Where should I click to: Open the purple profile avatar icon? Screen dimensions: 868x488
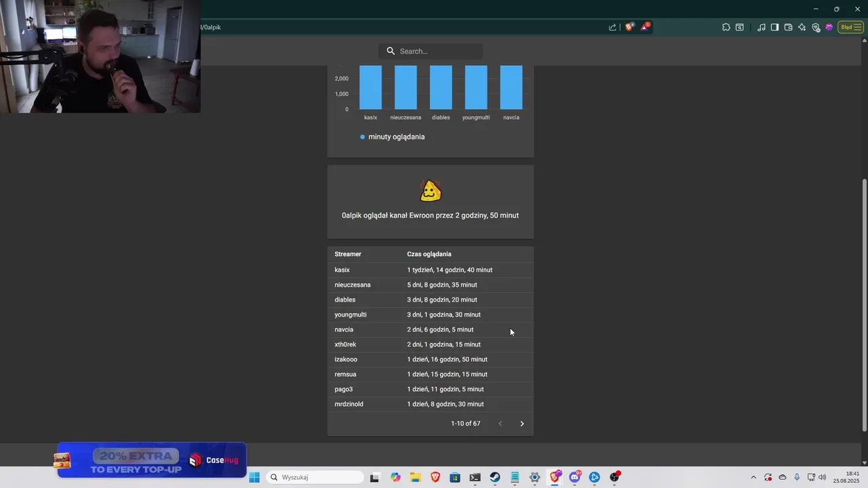(829, 27)
